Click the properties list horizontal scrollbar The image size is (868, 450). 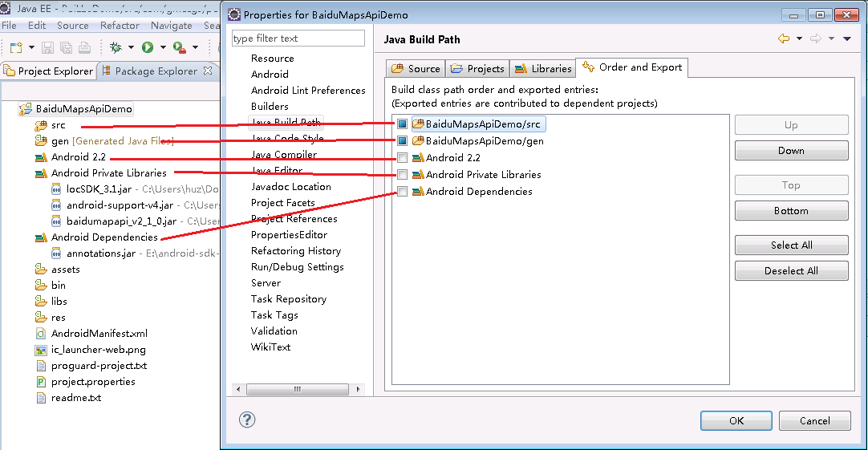pyautogui.click(x=298, y=389)
